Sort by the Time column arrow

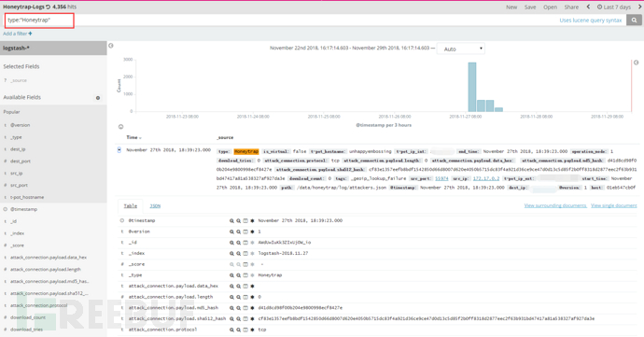[140, 137]
